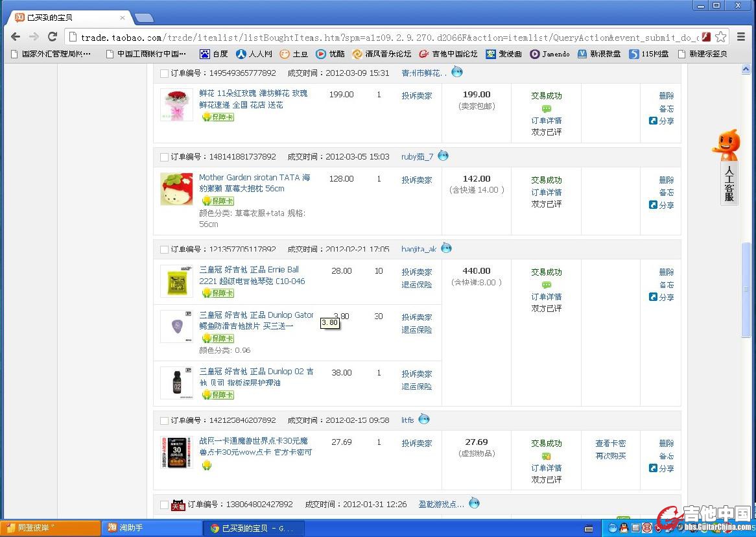Viewport: 756px width, 537px height.
Task: Click the browser reload icon
Action: coord(53,37)
